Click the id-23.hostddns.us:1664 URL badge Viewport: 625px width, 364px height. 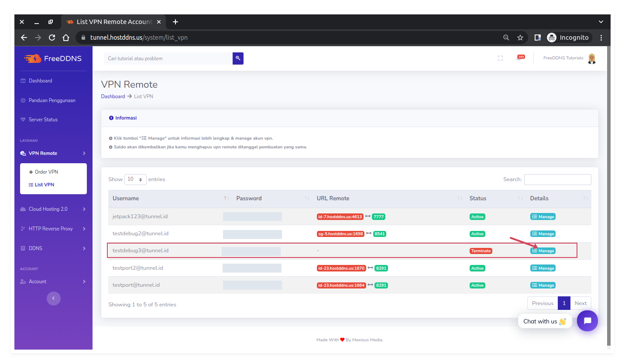tap(341, 285)
